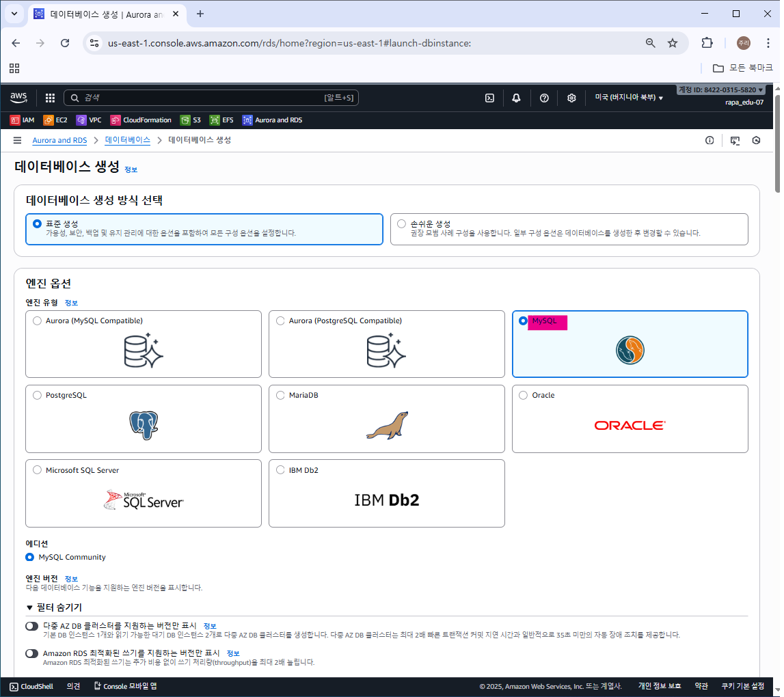Open EC2 shortcut in favorites bar
The width and height of the screenshot is (784, 697).
[55, 120]
